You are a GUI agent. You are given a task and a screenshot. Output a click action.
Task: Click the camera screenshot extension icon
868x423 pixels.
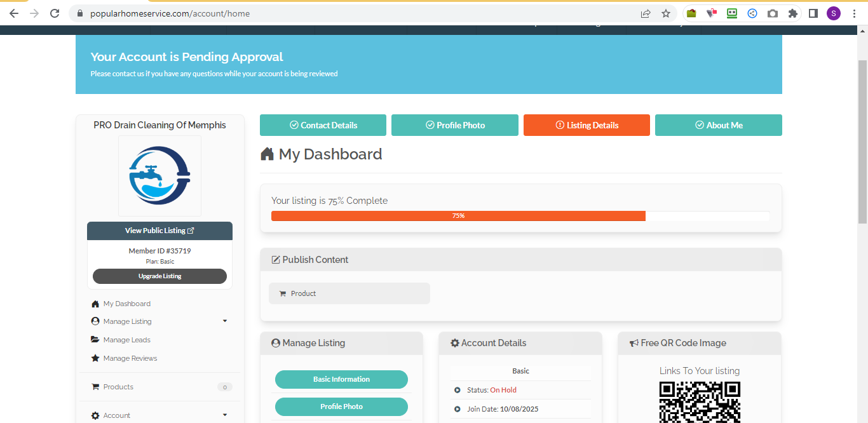click(772, 13)
